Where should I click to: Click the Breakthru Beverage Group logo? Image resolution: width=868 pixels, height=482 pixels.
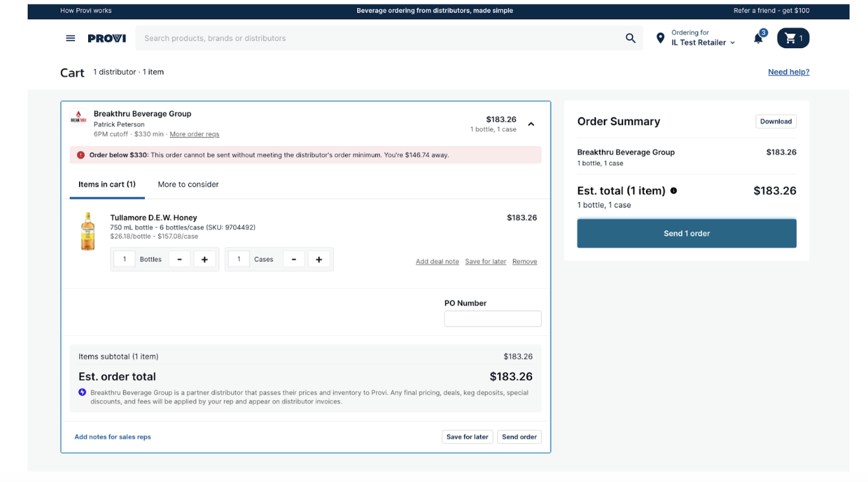78,119
